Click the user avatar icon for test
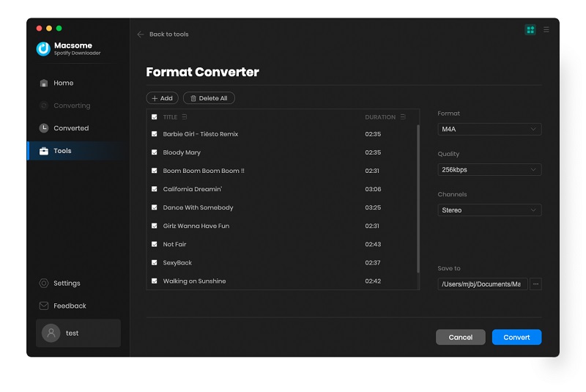 tap(51, 333)
